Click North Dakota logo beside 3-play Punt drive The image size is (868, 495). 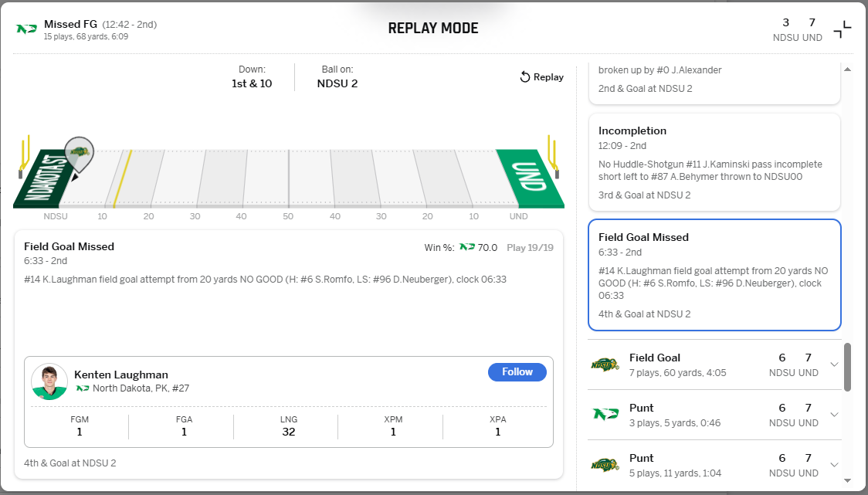tap(605, 415)
